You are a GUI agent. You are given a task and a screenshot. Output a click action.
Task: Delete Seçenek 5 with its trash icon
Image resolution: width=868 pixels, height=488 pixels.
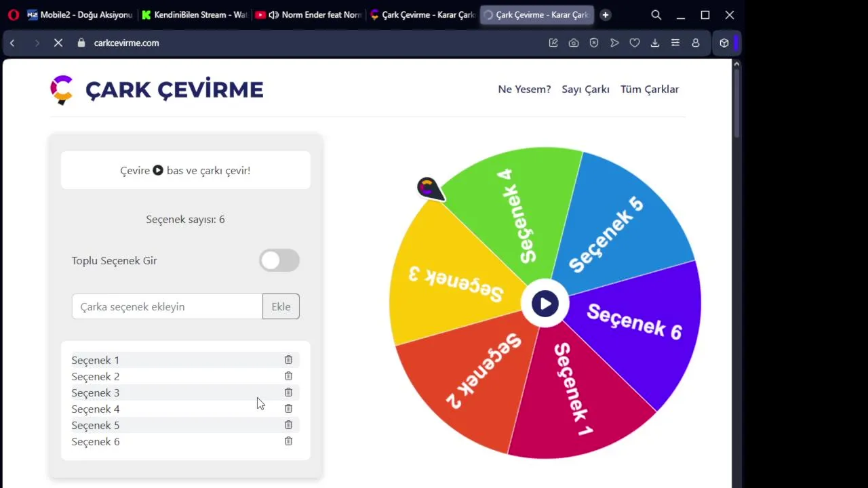click(x=288, y=425)
